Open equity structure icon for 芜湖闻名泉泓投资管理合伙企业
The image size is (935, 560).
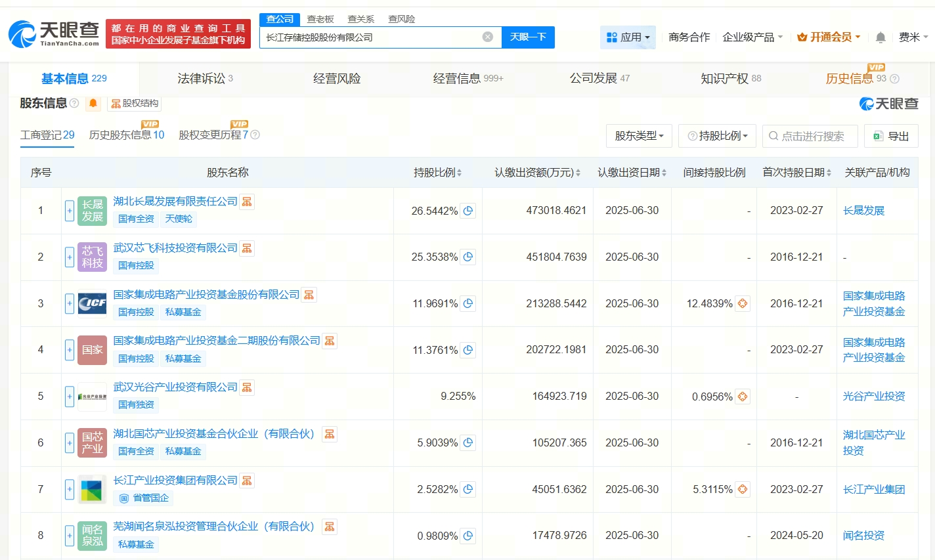pos(330,527)
